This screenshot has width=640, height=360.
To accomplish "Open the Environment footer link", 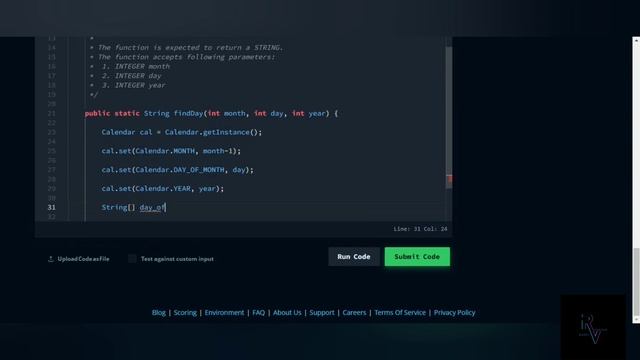I will click(224, 313).
